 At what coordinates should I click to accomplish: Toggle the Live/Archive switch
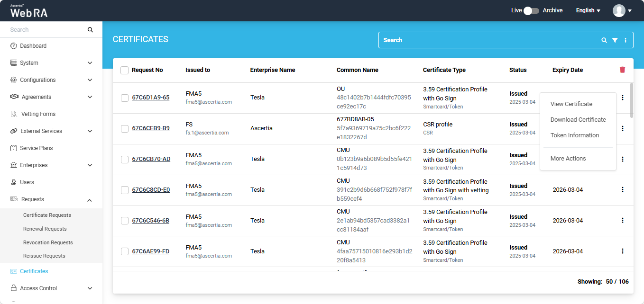[531, 10]
